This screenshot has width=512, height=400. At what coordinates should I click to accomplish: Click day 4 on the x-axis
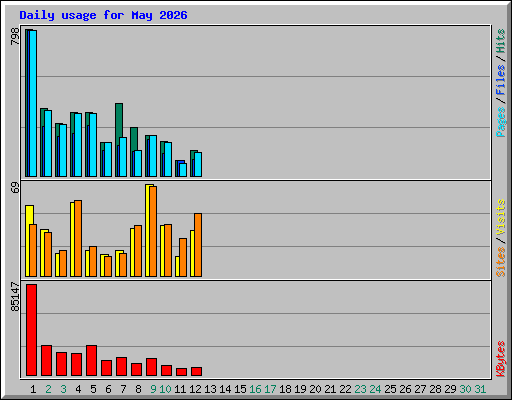tap(78, 389)
